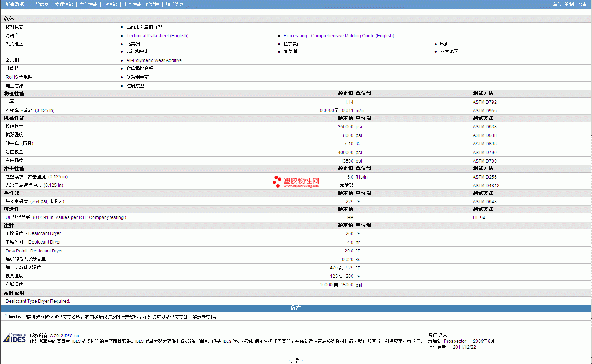
Task: Click the 建议的最大水分含量 row label
Action: (x=25, y=259)
